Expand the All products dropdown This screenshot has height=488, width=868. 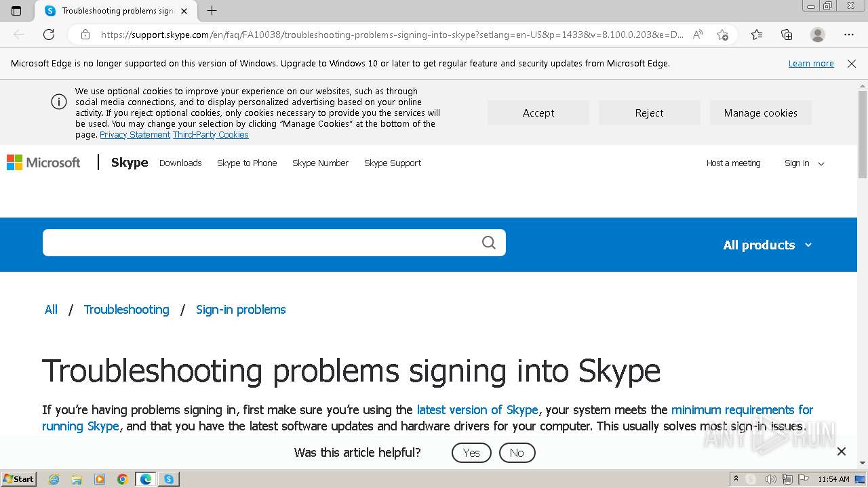768,245
